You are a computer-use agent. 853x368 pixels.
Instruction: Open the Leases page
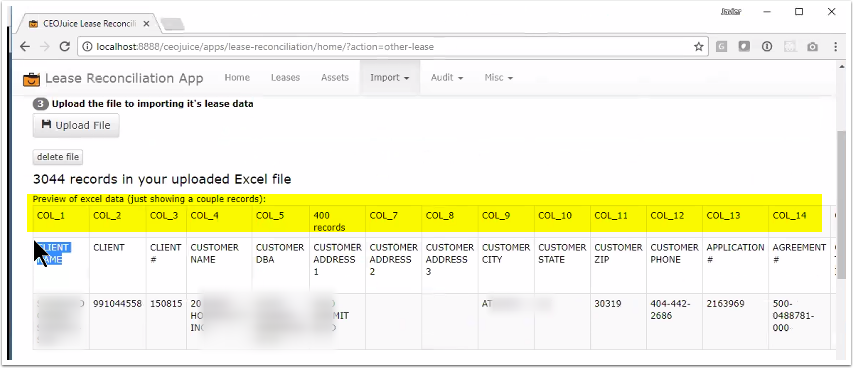[x=286, y=77]
